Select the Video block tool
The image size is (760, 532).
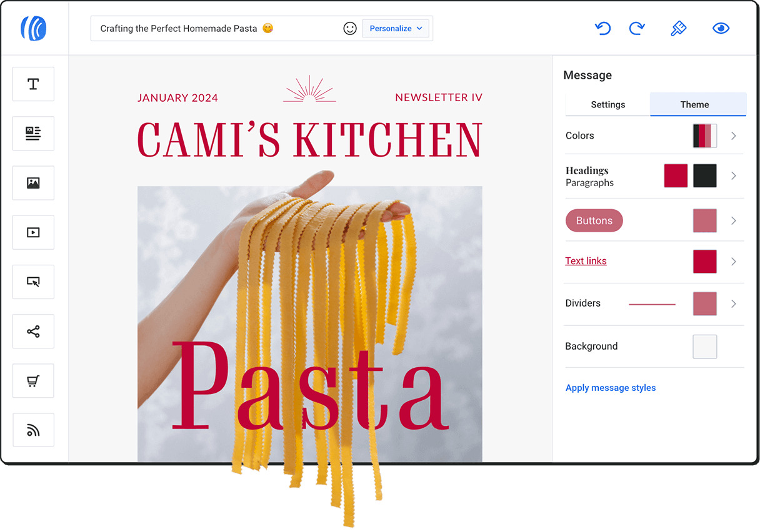click(33, 232)
